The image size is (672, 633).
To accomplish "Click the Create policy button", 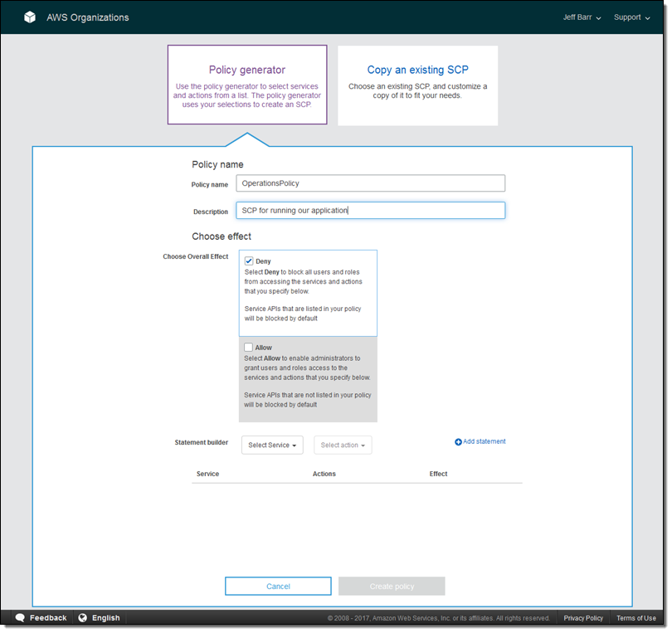I will coord(392,587).
